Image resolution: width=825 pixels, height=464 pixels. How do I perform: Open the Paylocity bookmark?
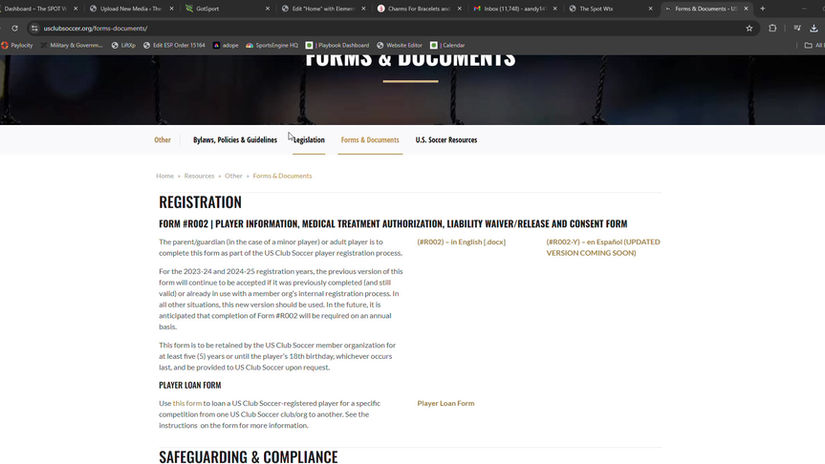click(x=17, y=45)
